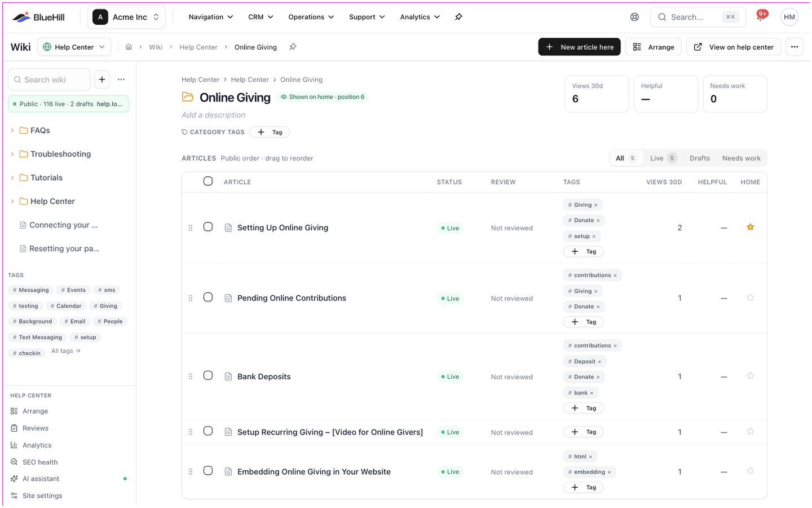Star Pending Online Contributions for home
The height and width of the screenshot is (508, 812).
pyautogui.click(x=750, y=297)
